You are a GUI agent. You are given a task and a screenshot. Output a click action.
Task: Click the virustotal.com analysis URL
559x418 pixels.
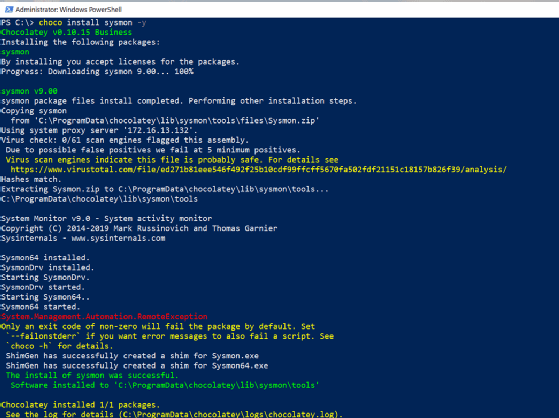point(258,169)
